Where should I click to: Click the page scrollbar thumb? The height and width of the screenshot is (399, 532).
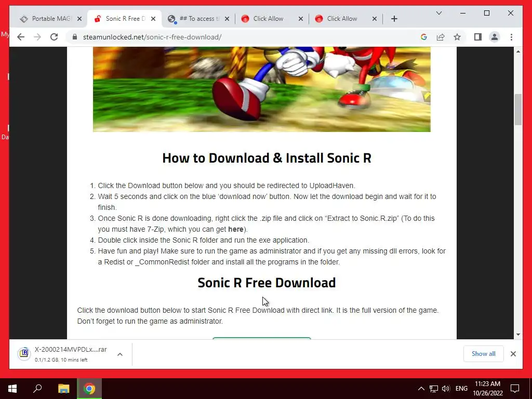pyautogui.click(x=518, y=109)
